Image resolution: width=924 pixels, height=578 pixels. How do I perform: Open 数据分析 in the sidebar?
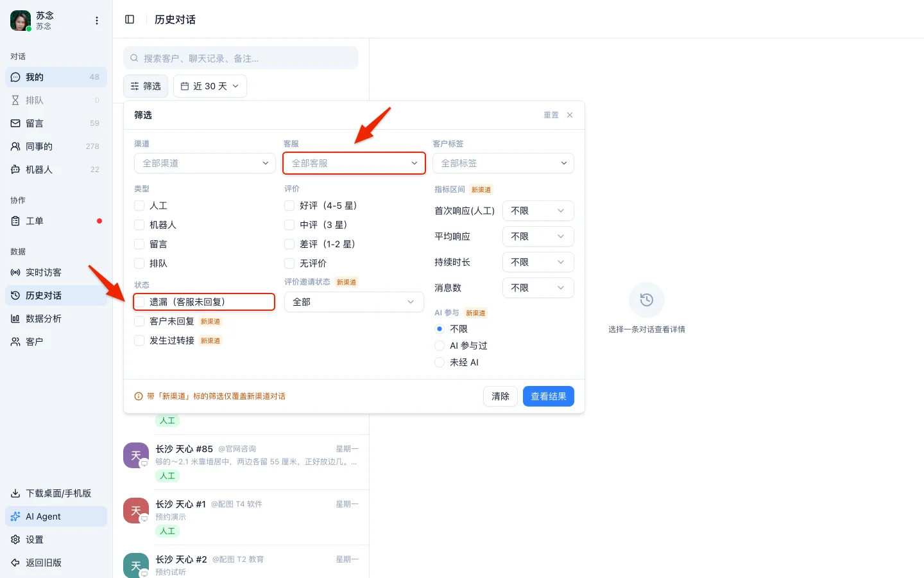pos(56,319)
